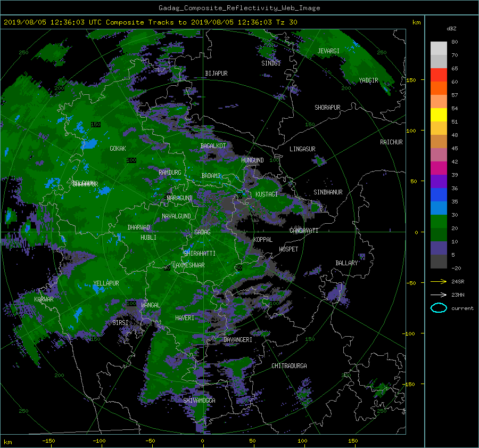The width and height of the screenshot is (479, 448).
Task: Click the GADAG label at radar center
Action: tap(202, 232)
